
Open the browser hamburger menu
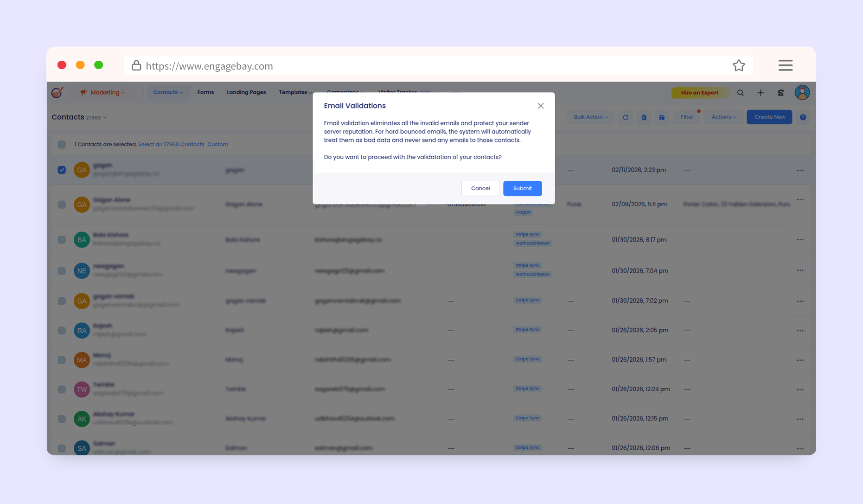785,65
